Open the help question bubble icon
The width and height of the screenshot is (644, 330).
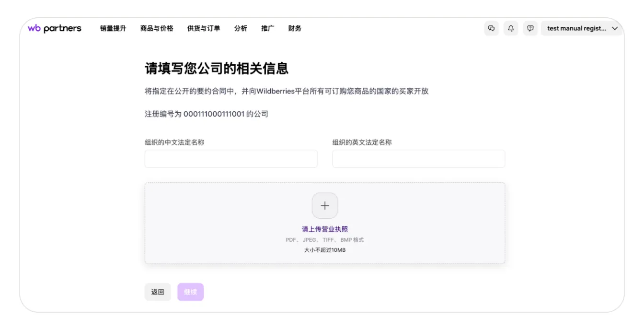530,28
